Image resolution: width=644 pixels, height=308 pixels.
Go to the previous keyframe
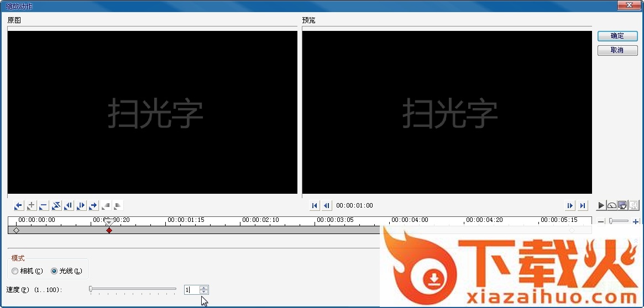point(18,206)
